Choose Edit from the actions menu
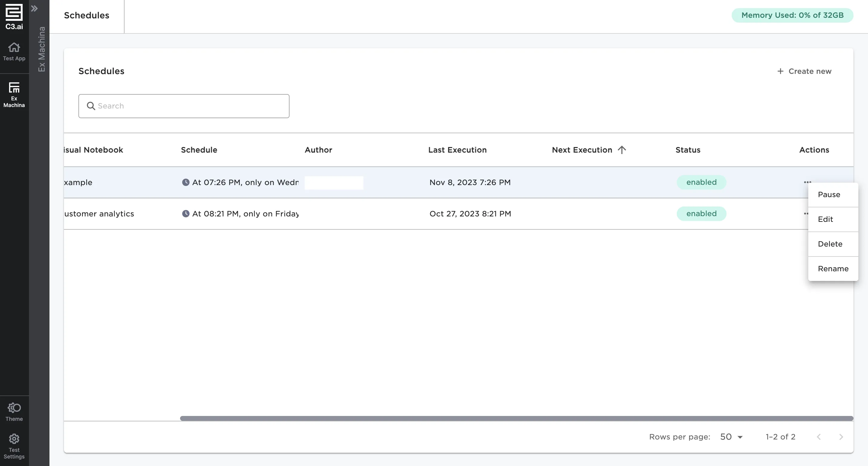Screen dimensions: 868x466 coord(825,219)
